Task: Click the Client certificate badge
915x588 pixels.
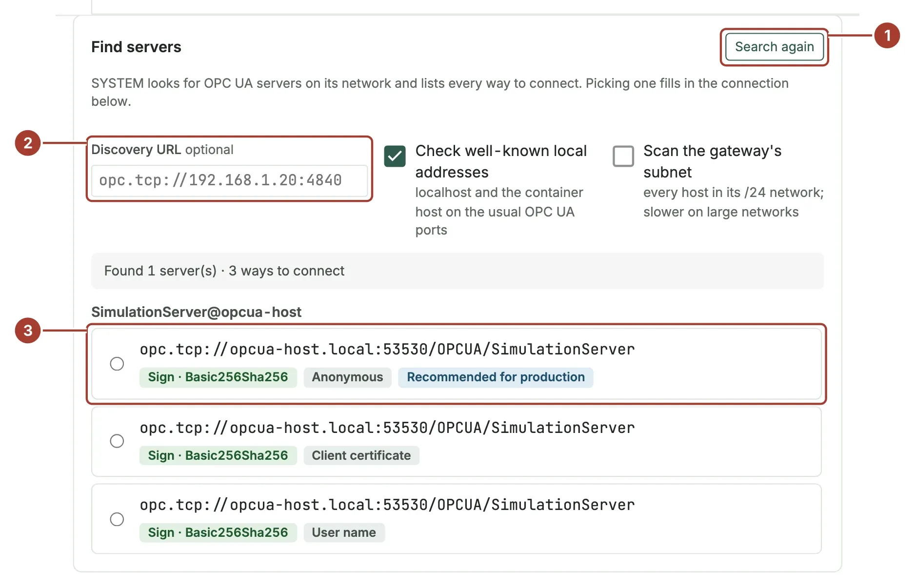Action: click(361, 455)
